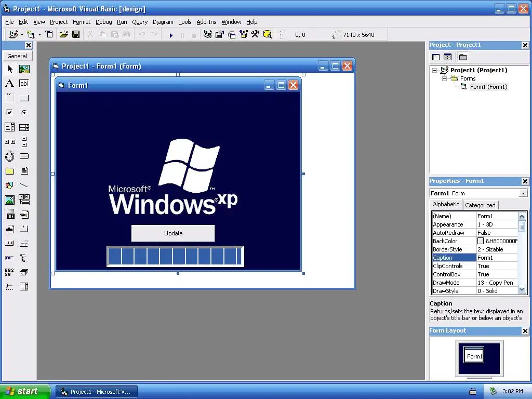The width and height of the screenshot is (532, 399).
Task: Open Form Layout Window toolbar icon
Action: click(x=232, y=35)
